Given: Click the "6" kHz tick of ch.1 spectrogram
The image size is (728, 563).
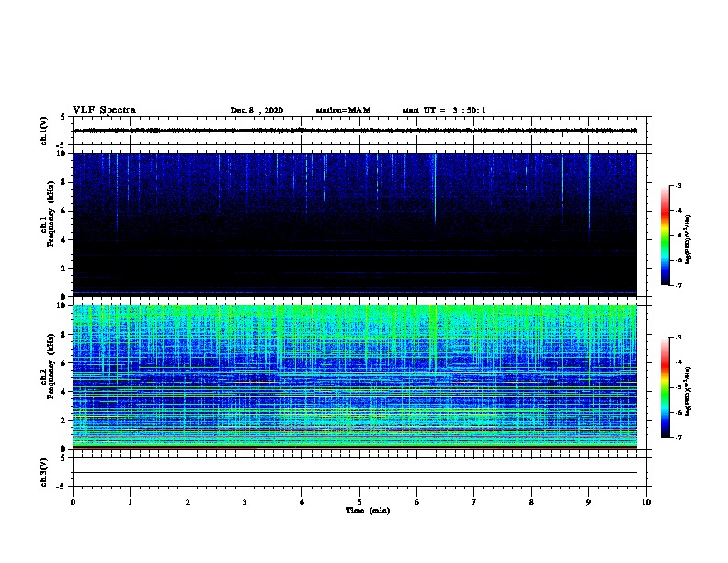Looking at the screenshot, I should (x=63, y=211).
